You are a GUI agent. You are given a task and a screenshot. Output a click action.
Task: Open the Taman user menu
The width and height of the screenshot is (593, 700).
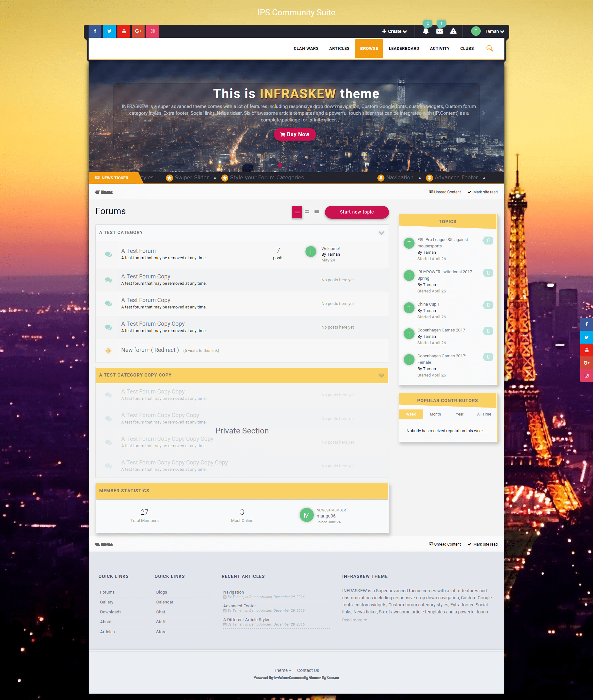tap(494, 31)
